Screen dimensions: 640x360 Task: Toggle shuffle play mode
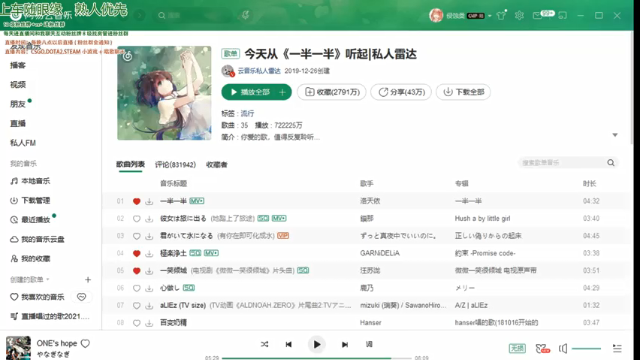pyautogui.click(x=264, y=344)
